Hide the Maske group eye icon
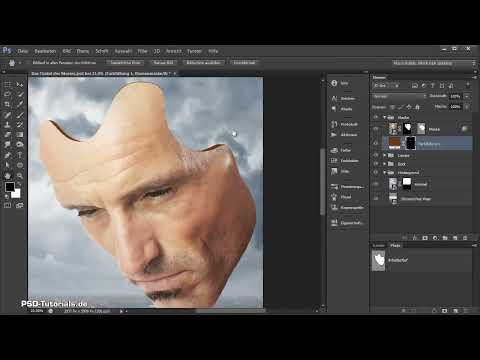This screenshot has height=360, width=480. click(x=376, y=118)
